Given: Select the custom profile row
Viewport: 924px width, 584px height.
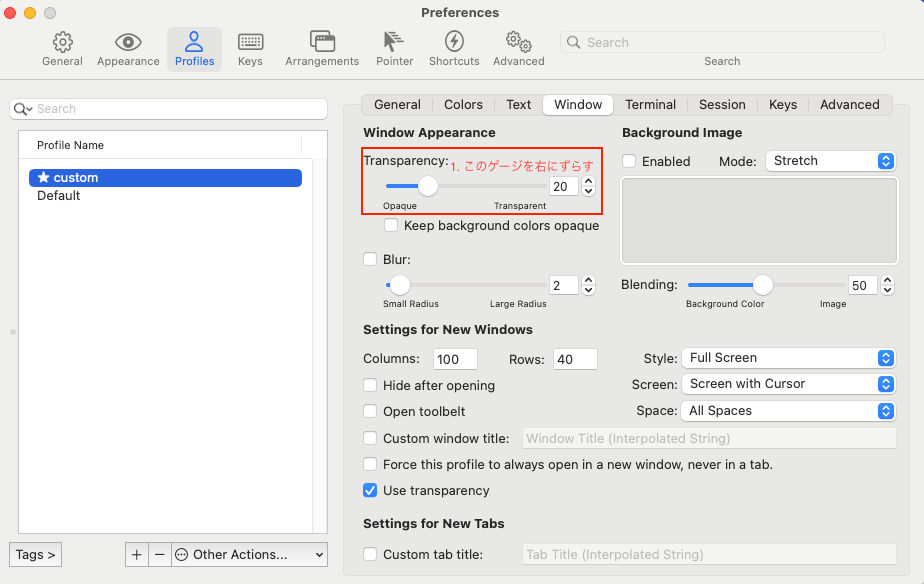Looking at the screenshot, I should coord(166,177).
